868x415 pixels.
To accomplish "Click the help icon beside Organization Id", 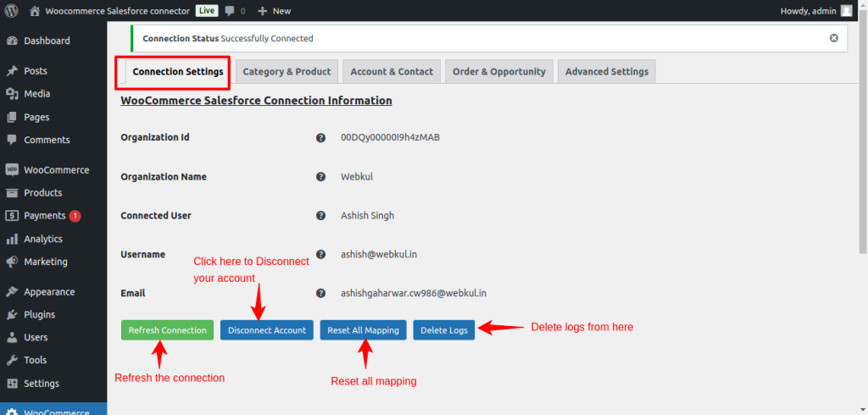I will click(x=321, y=137).
